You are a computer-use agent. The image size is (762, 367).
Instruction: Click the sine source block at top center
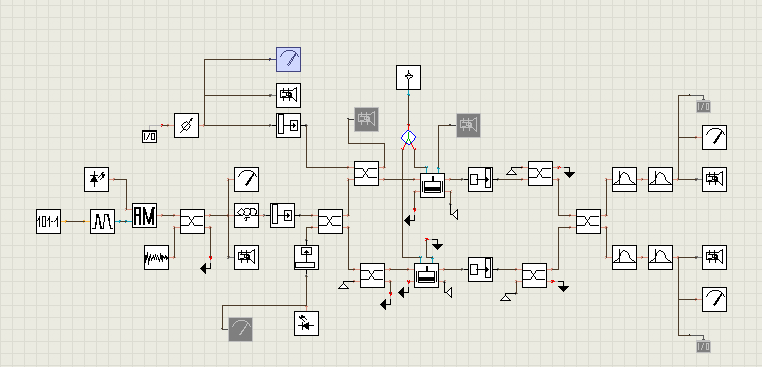click(x=409, y=77)
